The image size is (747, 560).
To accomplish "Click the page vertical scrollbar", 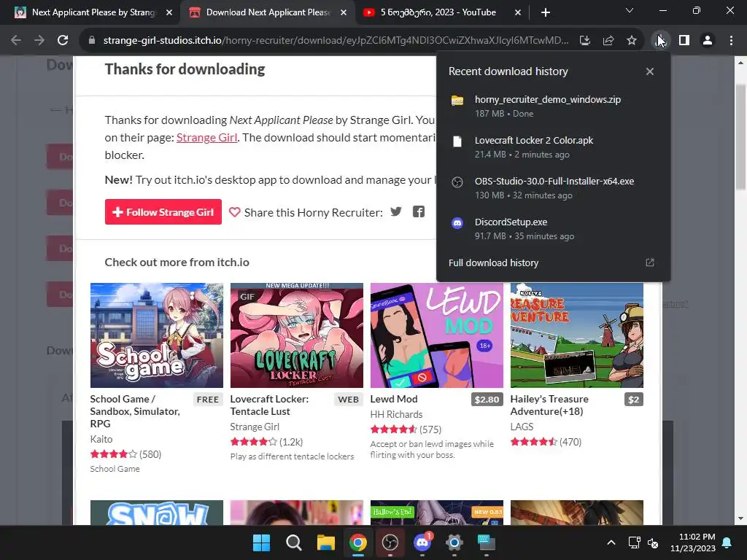I will 740,138.
